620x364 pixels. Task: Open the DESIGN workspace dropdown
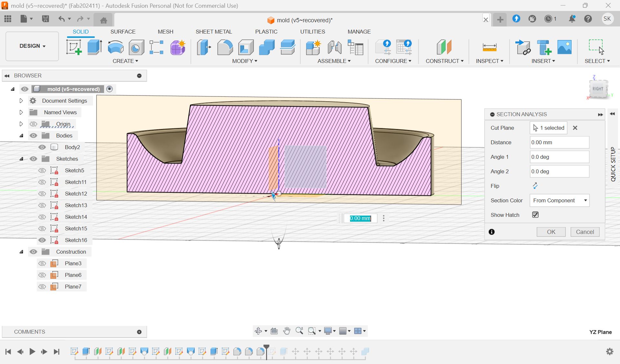pos(32,46)
